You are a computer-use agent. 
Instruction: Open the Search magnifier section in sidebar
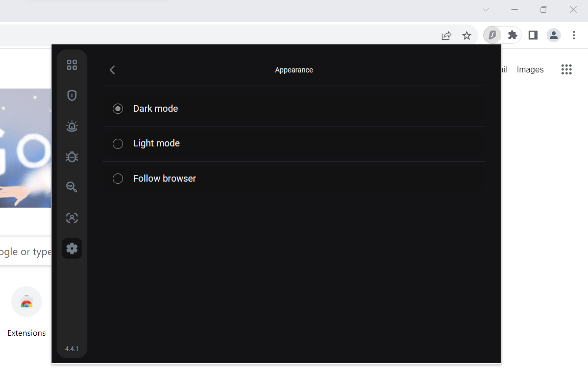click(72, 187)
